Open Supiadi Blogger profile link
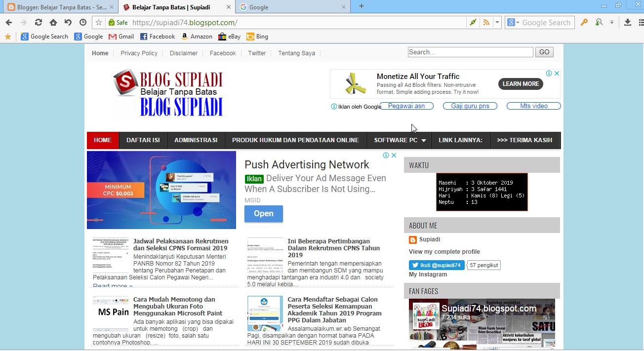This screenshot has height=351, width=644. [430, 239]
